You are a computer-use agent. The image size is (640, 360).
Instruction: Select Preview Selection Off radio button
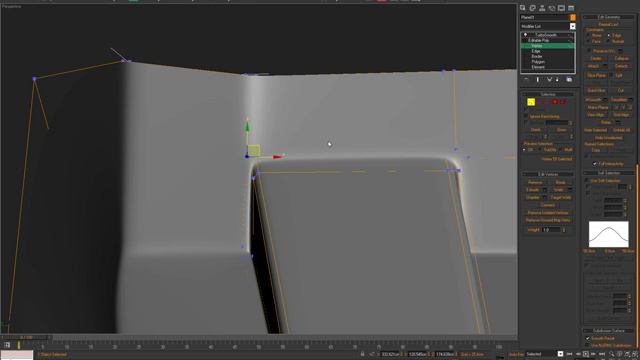click(524, 150)
